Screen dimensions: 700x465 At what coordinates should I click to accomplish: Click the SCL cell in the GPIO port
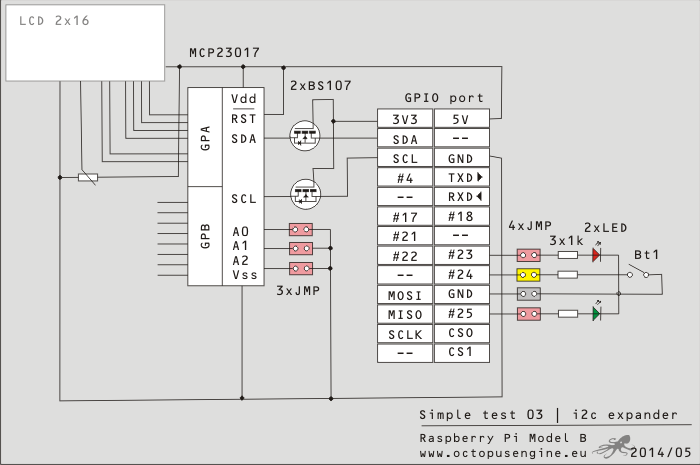click(405, 158)
